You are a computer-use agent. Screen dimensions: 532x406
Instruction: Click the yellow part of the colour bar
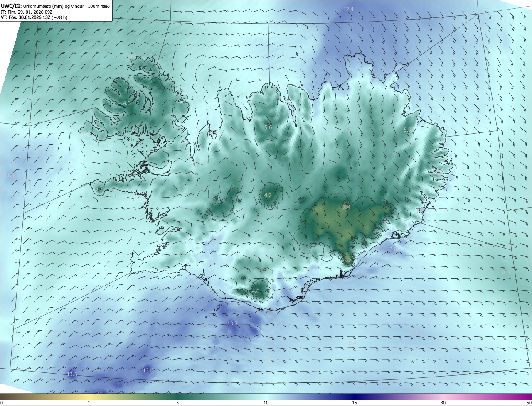click(89, 397)
